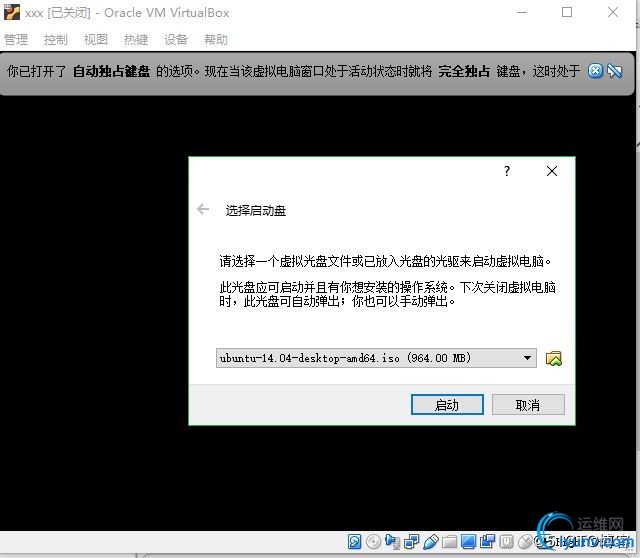Dismiss the keyboard capture notification
The width and height of the screenshot is (640, 558).
pyautogui.click(x=595, y=71)
